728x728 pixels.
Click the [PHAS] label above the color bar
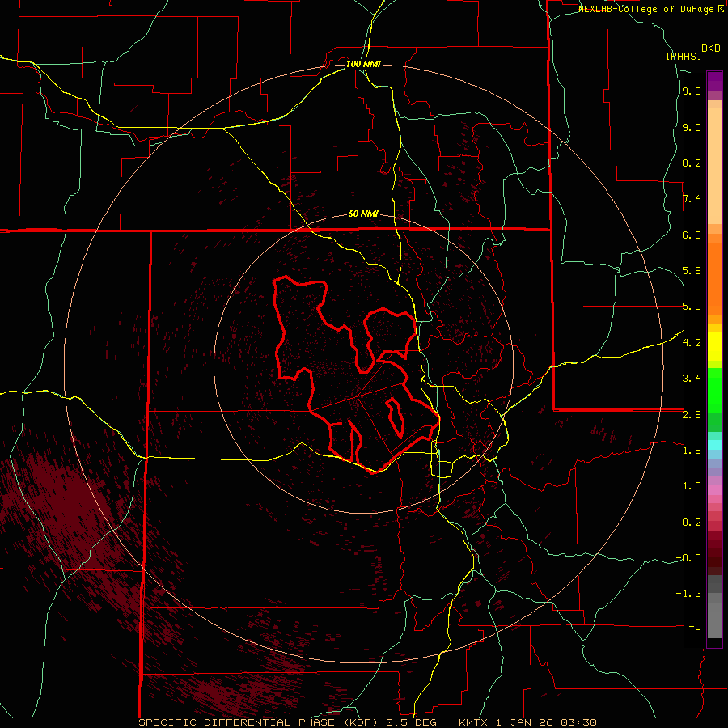coord(684,56)
